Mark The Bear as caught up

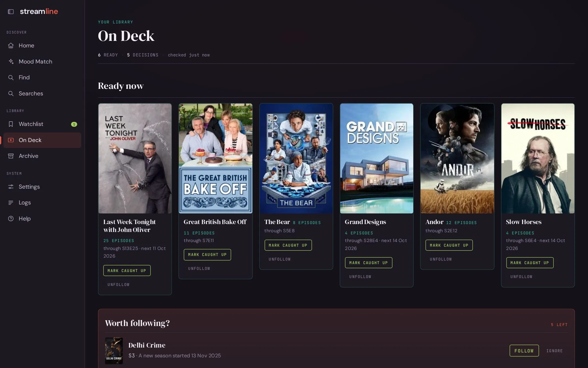click(x=288, y=245)
